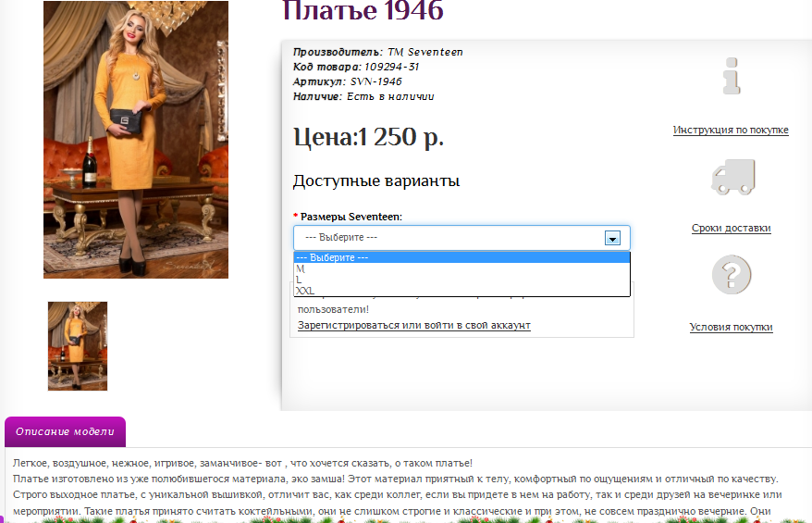
Task: Click 'Зарегистрироваться или войти в свой аккаунт'
Action: (x=413, y=325)
